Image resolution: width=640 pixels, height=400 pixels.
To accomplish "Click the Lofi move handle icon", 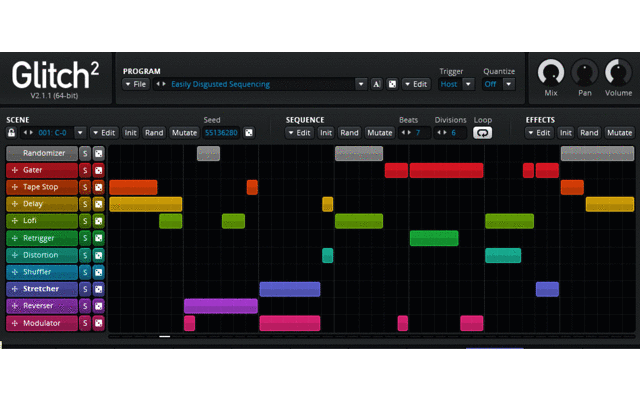I will tap(15, 220).
